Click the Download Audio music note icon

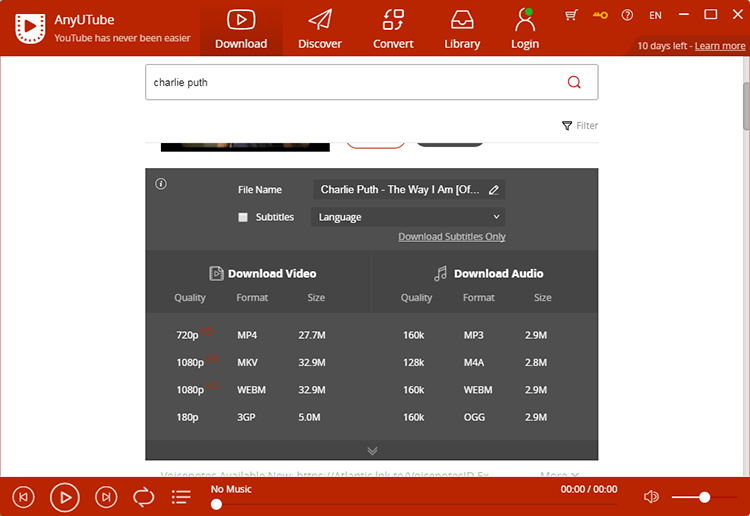click(x=441, y=274)
